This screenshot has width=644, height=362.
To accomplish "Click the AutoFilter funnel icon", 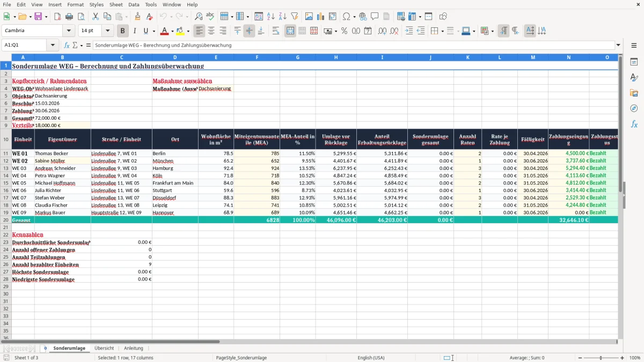I will (x=295, y=17).
